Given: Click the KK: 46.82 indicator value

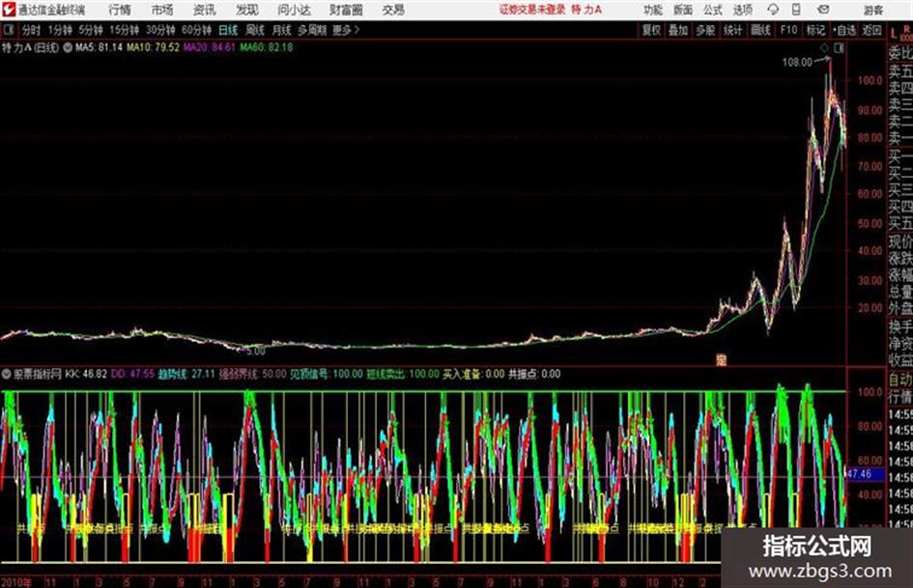Looking at the screenshot, I should (x=86, y=374).
